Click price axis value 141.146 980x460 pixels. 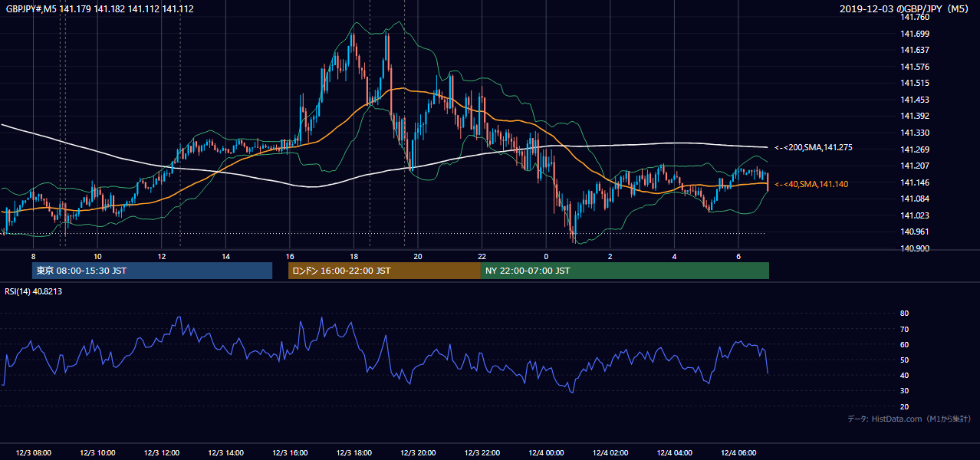914,182
